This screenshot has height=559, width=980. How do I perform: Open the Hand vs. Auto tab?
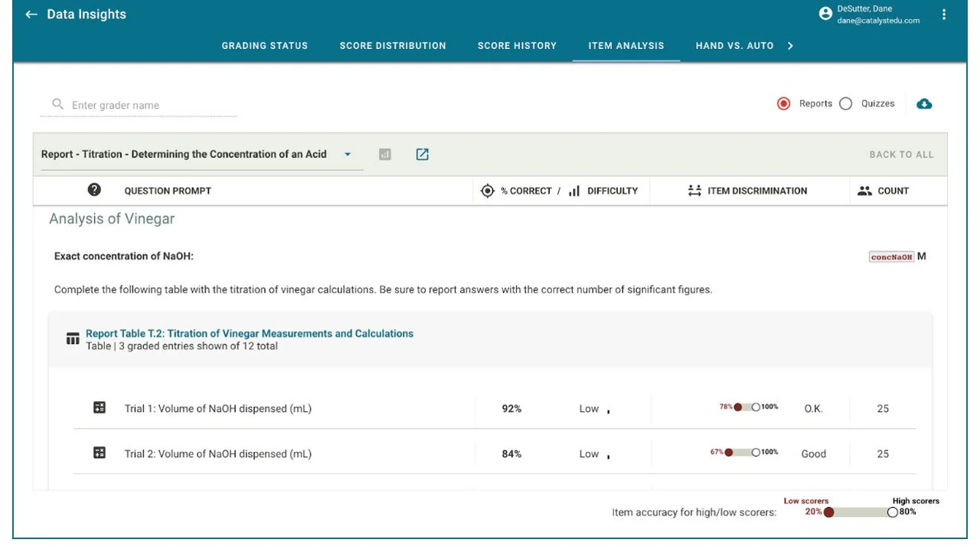733,45
